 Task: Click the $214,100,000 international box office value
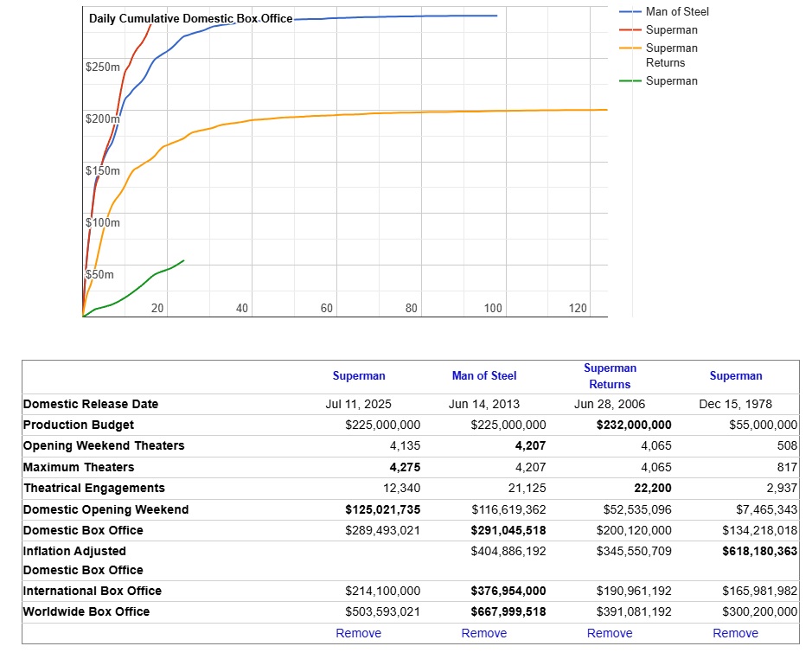(x=383, y=591)
